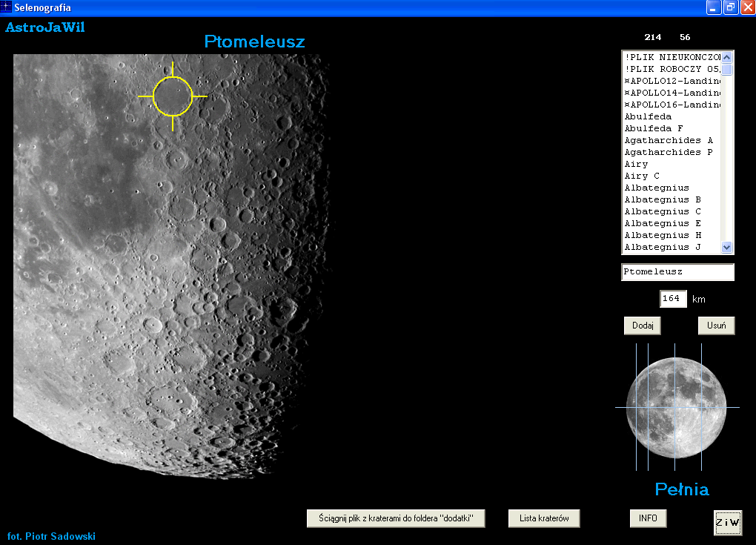756x545 pixels.
Task: Select 'Albategnius E' in the crater list
Action: (672, 223)
